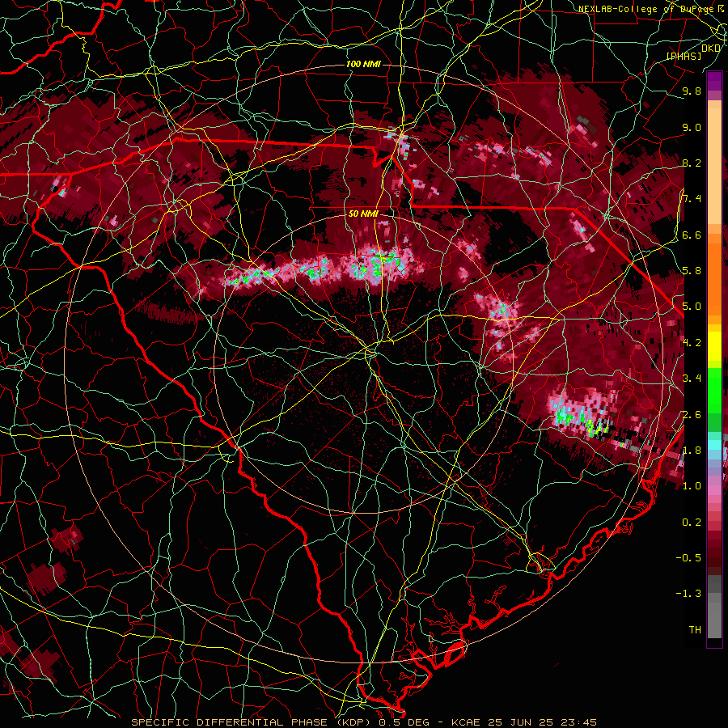Click the 5.8 legend value

click(x=692, y=271)
